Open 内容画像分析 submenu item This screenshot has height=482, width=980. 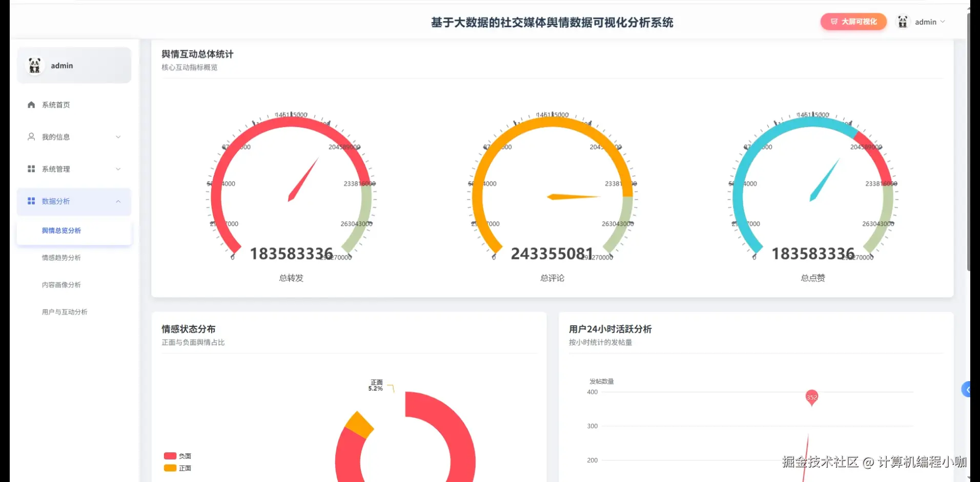(x=61, y=285)
